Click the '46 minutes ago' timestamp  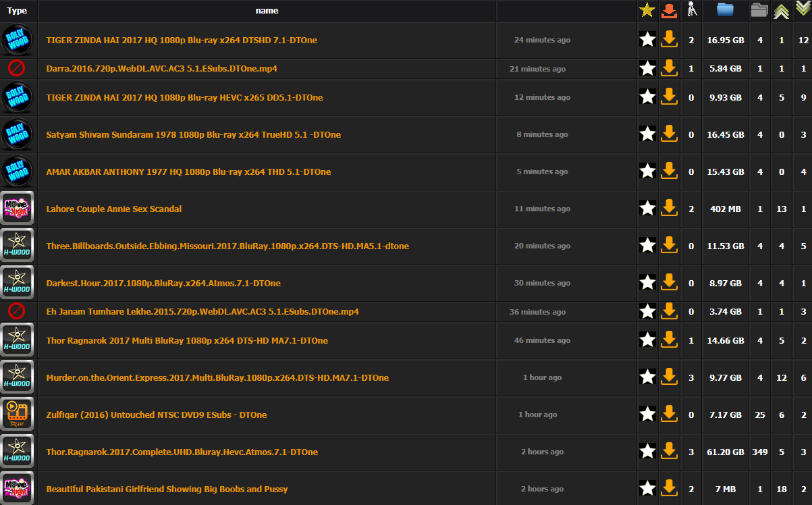click(x=542, y=340)
